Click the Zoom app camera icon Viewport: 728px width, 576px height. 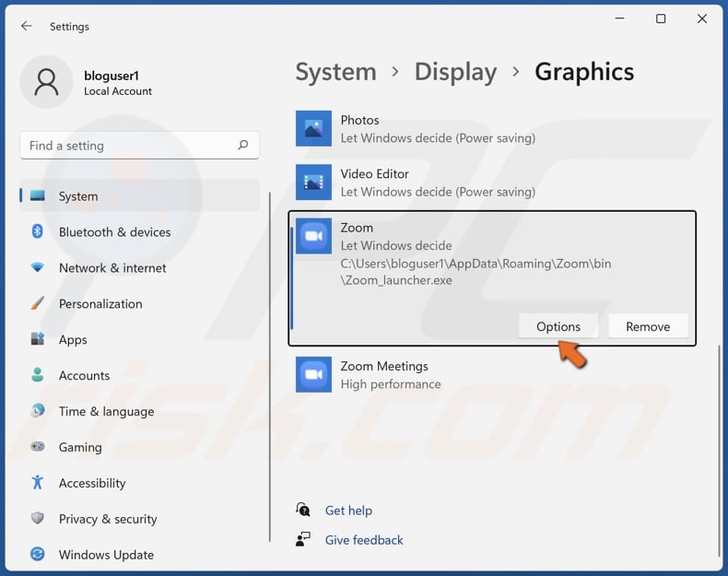pos(314,236)
